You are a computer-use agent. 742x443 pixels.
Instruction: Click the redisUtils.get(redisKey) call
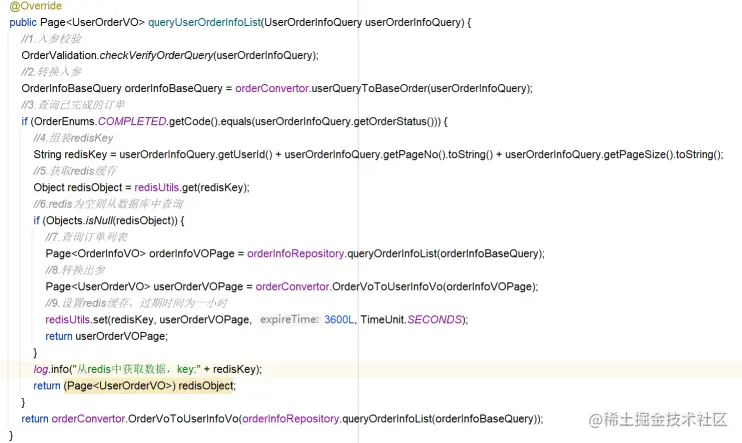coord(191,187)
